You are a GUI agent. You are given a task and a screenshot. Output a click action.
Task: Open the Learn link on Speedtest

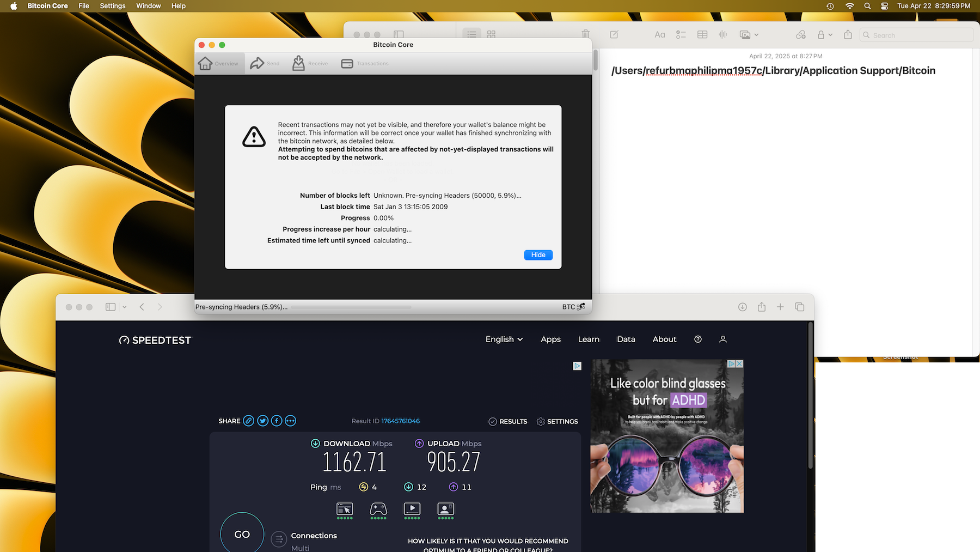[x=589, y=339]
